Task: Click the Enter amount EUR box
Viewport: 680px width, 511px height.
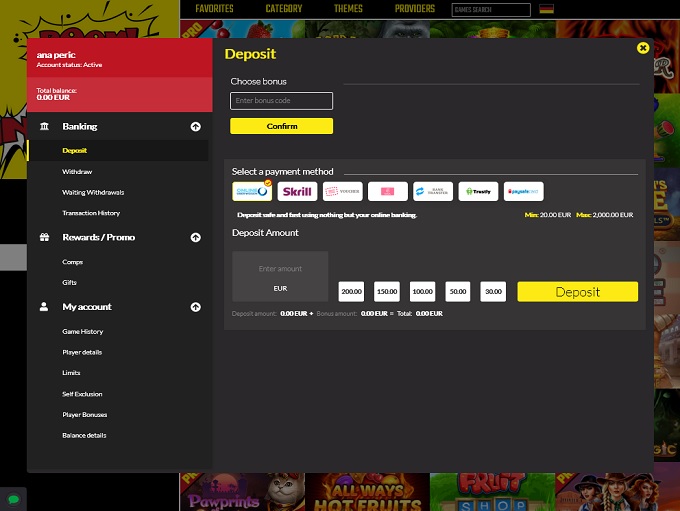Action: [280, 277]
